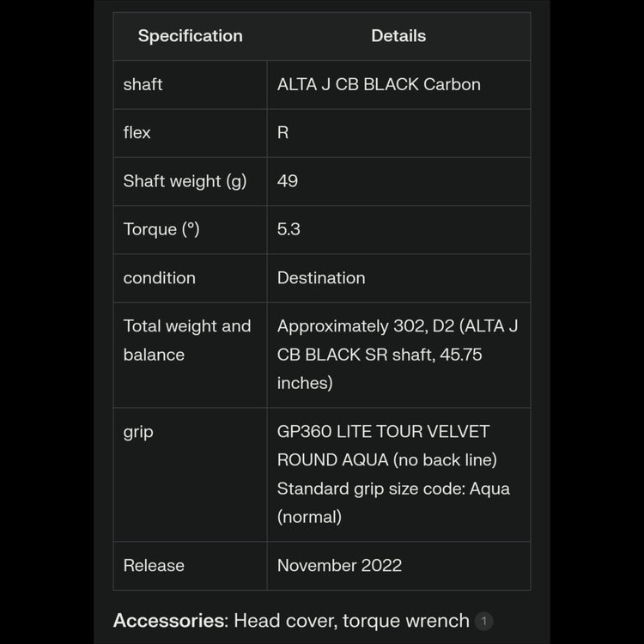Click the Shaft weight (g) label
Viewport: 644px width, 644px height.
pos(185,181)
